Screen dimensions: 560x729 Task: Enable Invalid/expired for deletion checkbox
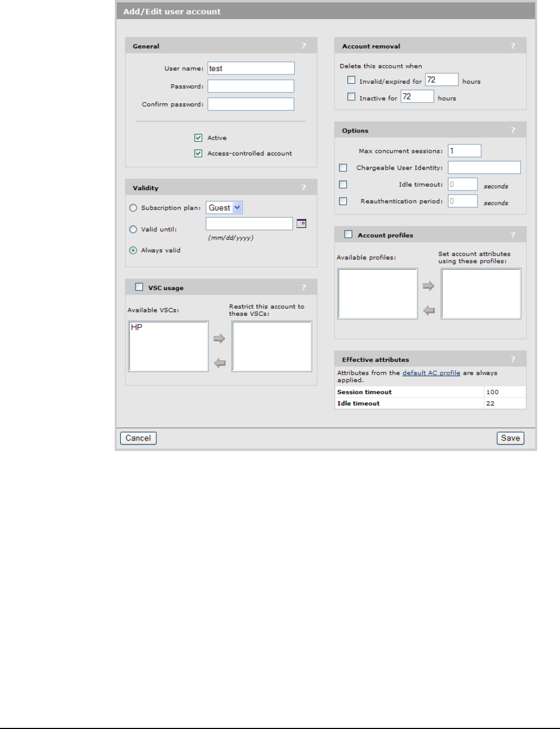(x=351, y=80)
